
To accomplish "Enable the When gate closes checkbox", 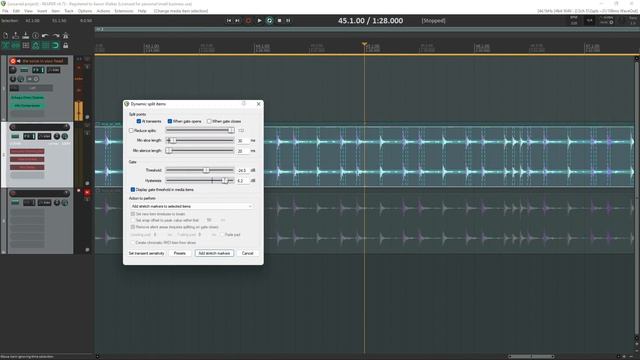I will coord(209,121).
